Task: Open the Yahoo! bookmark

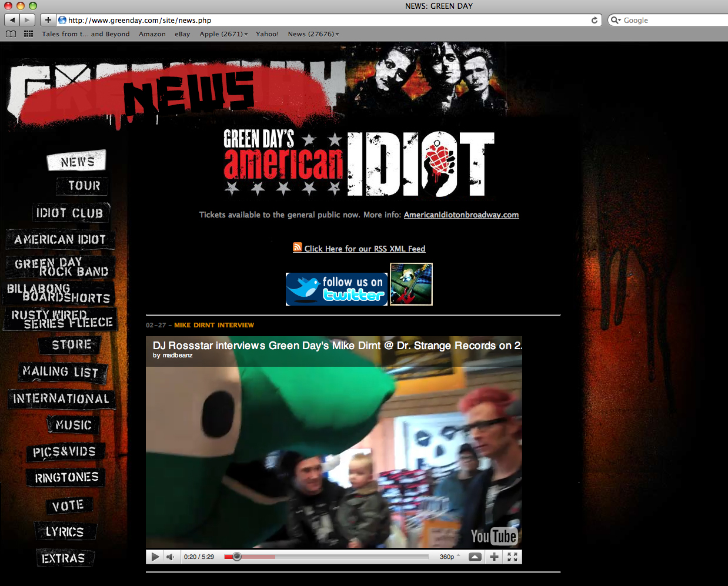Action: point(267,34)
